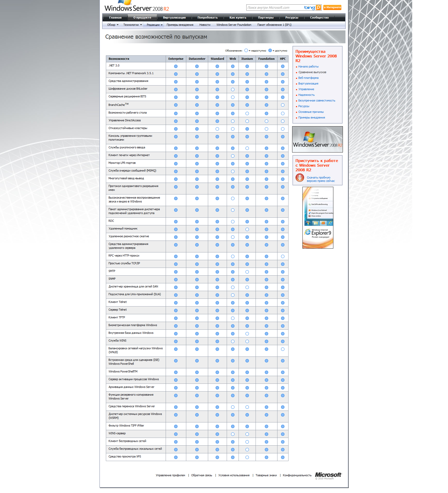Select the О продукте navigation tab
Viewport: 448px width, 493px height.
142,18
